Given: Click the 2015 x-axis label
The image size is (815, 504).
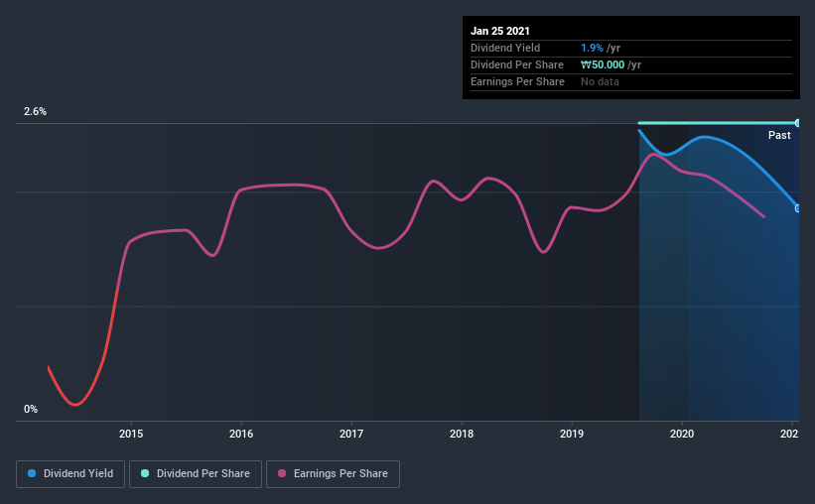Looking at the screenshot, I should click(x=131, y=434).
